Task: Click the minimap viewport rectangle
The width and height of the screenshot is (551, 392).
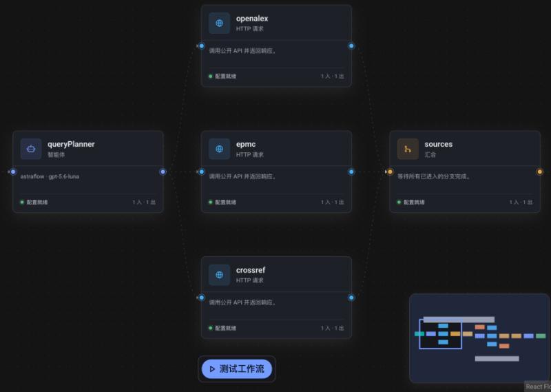Action: pyautogui.click(x=441, y=334)
